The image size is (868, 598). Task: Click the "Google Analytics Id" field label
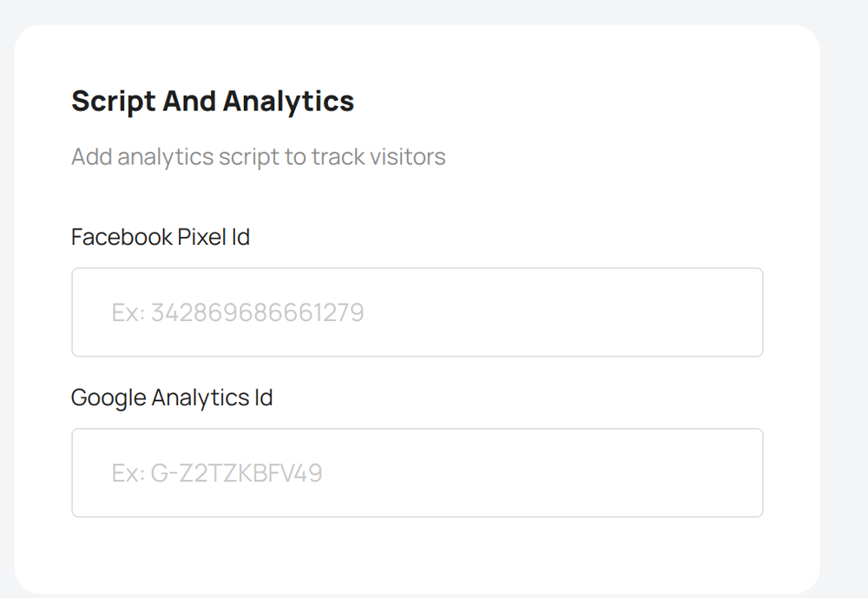[172, 398]
